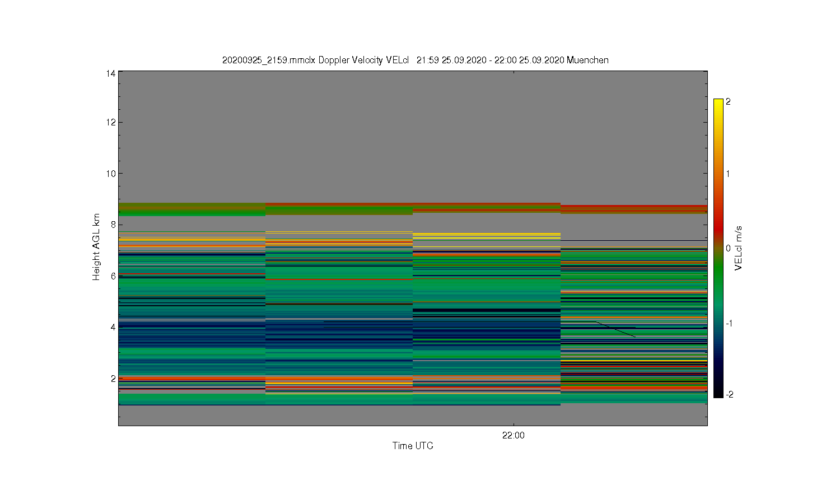Click the bright yellow band near 7.5 km
840x504 pixels.
click(x=487, y=236)
